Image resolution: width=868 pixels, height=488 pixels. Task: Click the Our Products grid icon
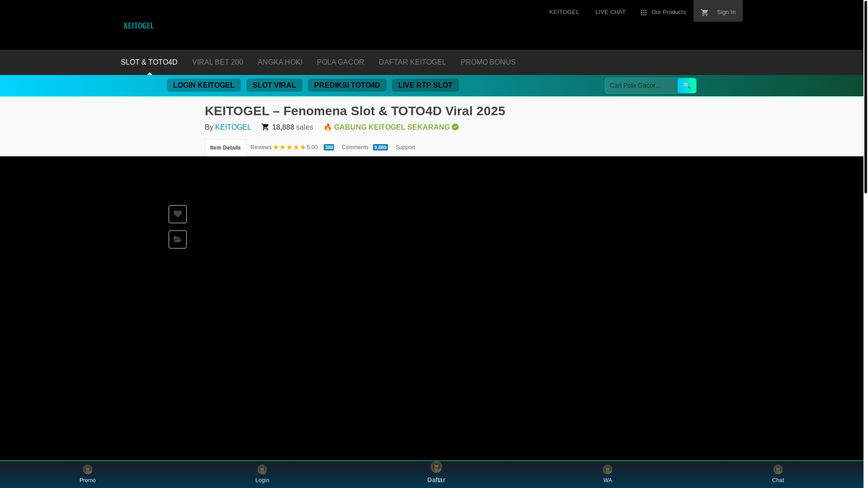click(644, 13)
